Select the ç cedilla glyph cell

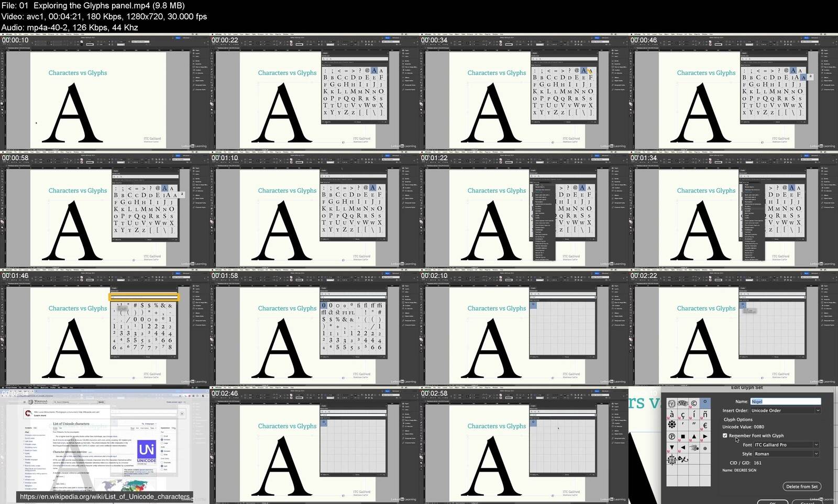(683, 415)
